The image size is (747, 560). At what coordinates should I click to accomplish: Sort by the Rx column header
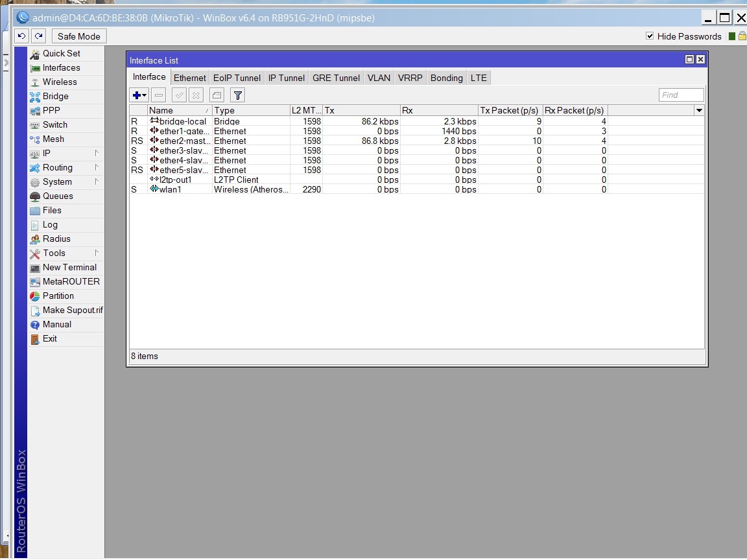pyautogui.click(x=439, y=110)
